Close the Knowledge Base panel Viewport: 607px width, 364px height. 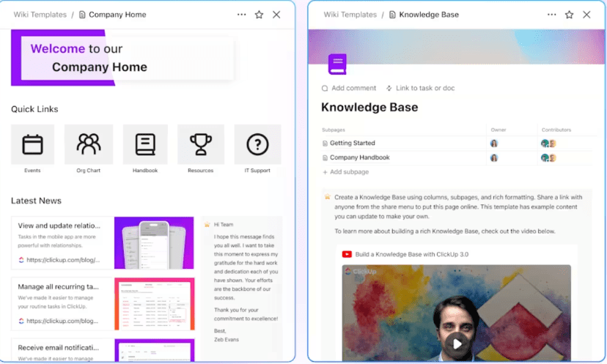(586, 15)
